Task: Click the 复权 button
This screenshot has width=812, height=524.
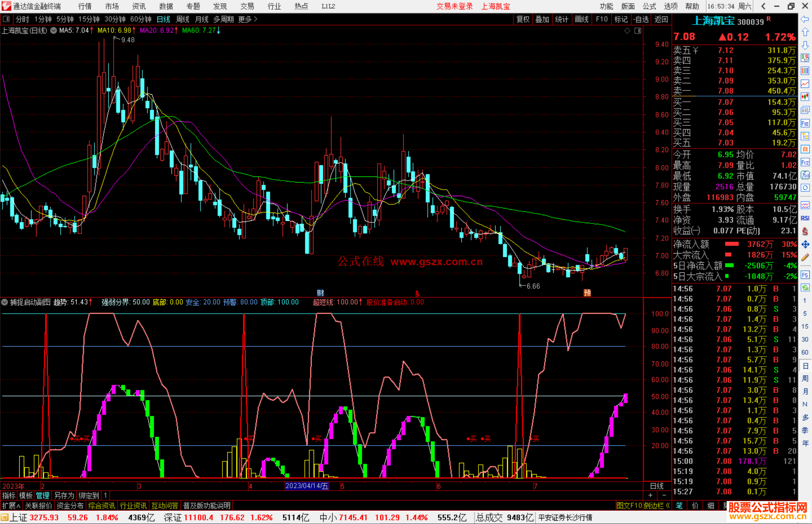Action: 523,19
